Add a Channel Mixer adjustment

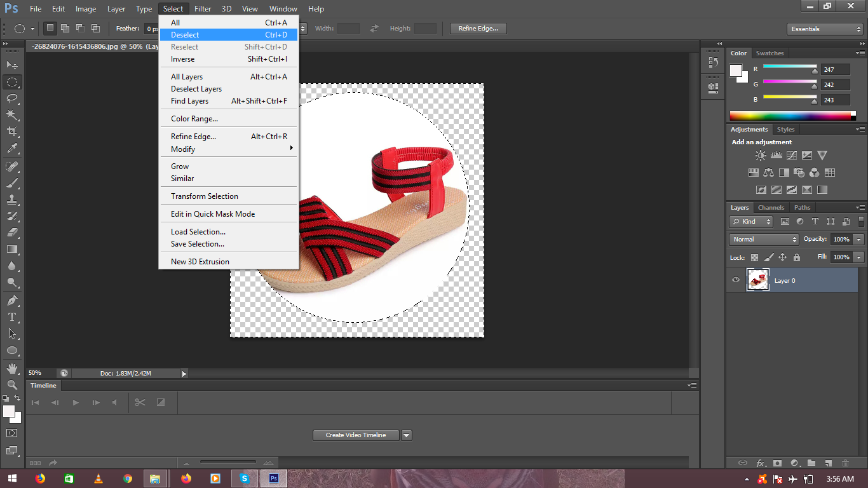[x=815, y=172]
